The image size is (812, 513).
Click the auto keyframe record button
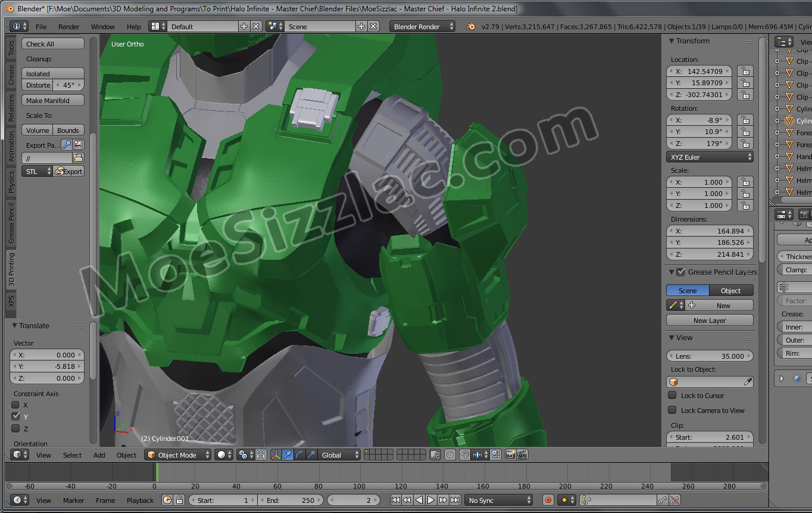(x=548, y=500)
